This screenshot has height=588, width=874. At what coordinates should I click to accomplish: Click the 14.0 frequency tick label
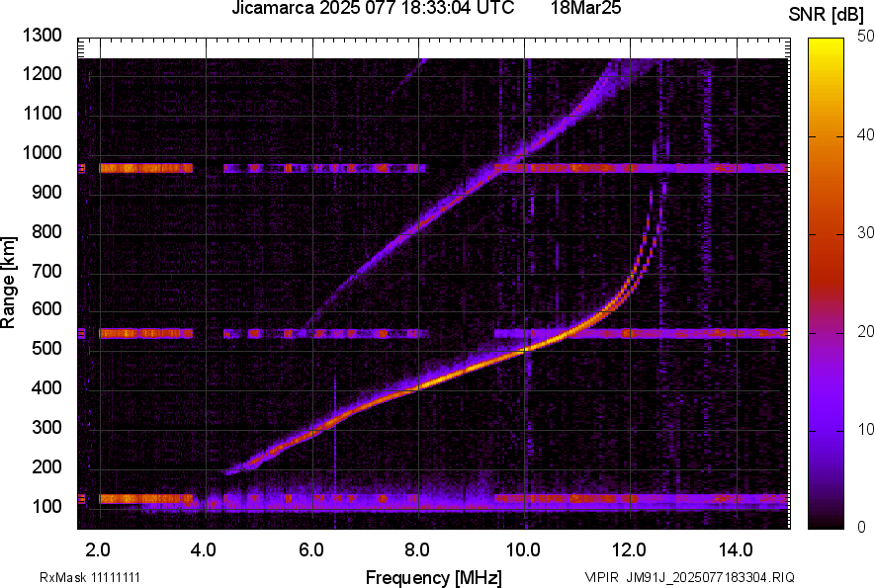(x=736, y=550)
